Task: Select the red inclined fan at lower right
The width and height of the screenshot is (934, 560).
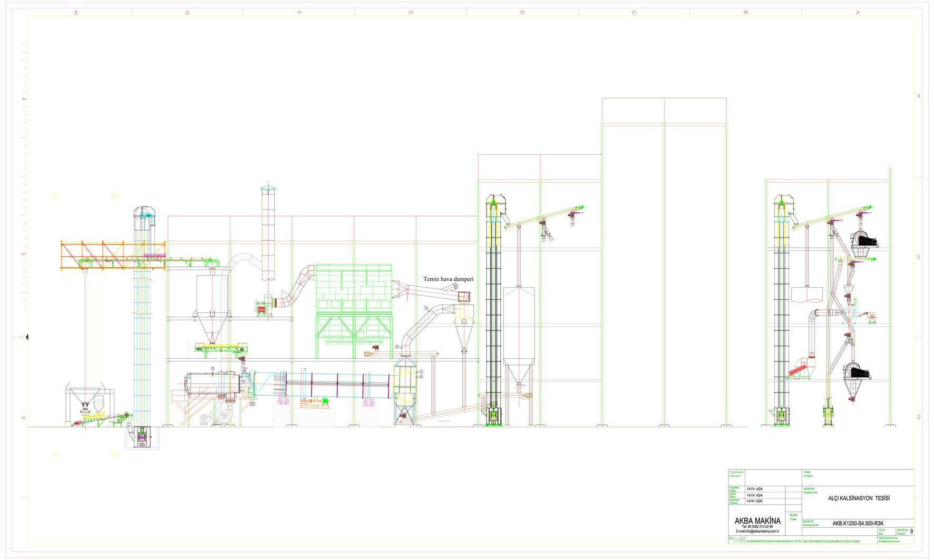Action: click(800, 367)
